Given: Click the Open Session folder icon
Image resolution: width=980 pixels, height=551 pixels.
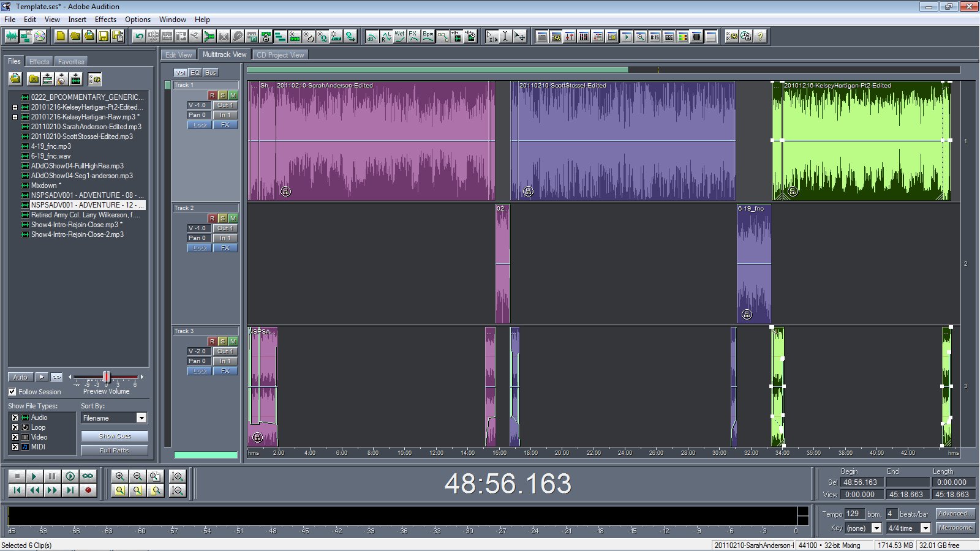Looking at the screenshot, I should click(x=75, y=36).
